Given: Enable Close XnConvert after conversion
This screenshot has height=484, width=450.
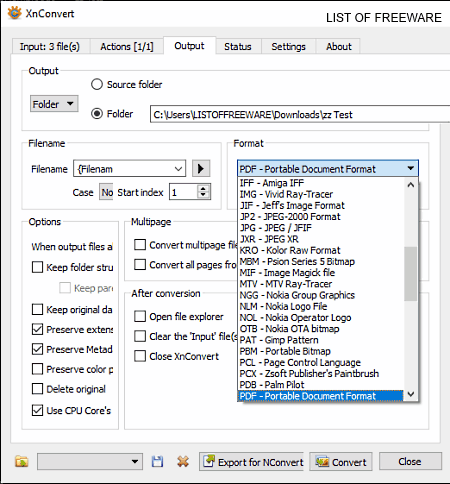Looking at the screenshot, I should 140,356.
